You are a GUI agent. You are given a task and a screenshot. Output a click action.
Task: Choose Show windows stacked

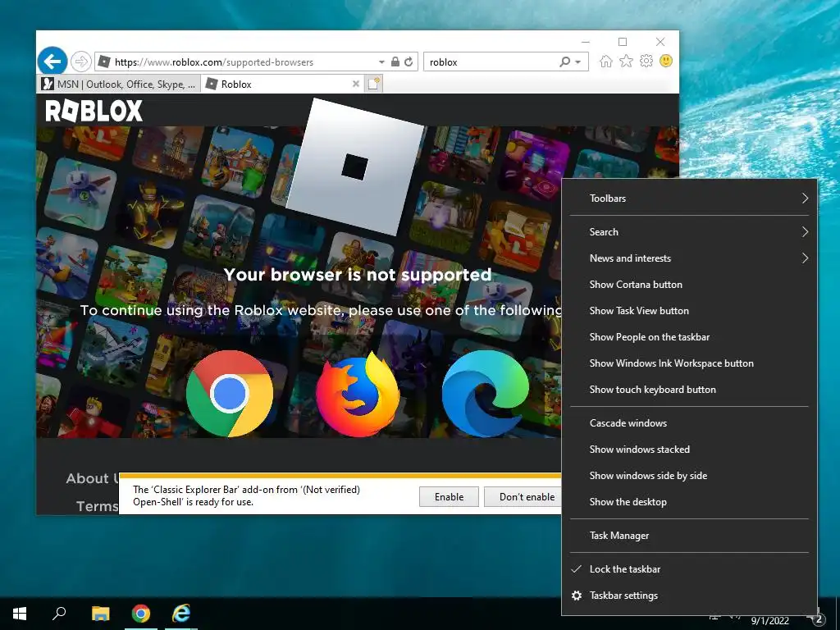pyautogui.click(x=689, y=450)
